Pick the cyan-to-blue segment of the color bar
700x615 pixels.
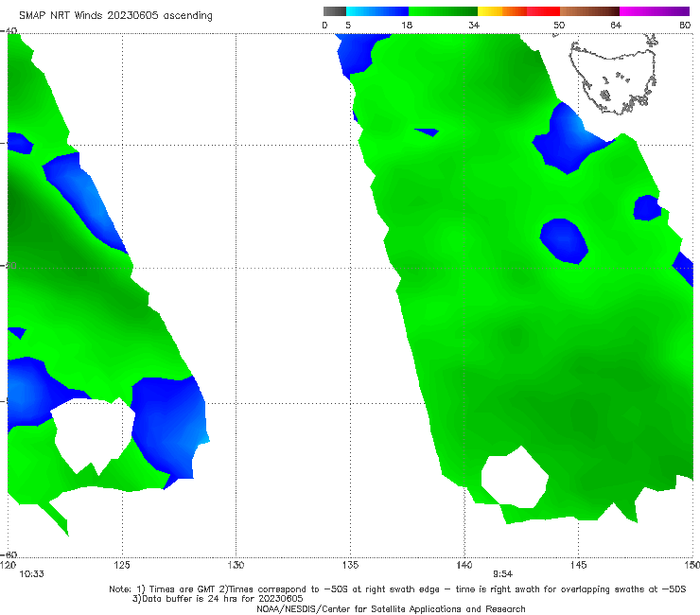(x=377, y=11)
